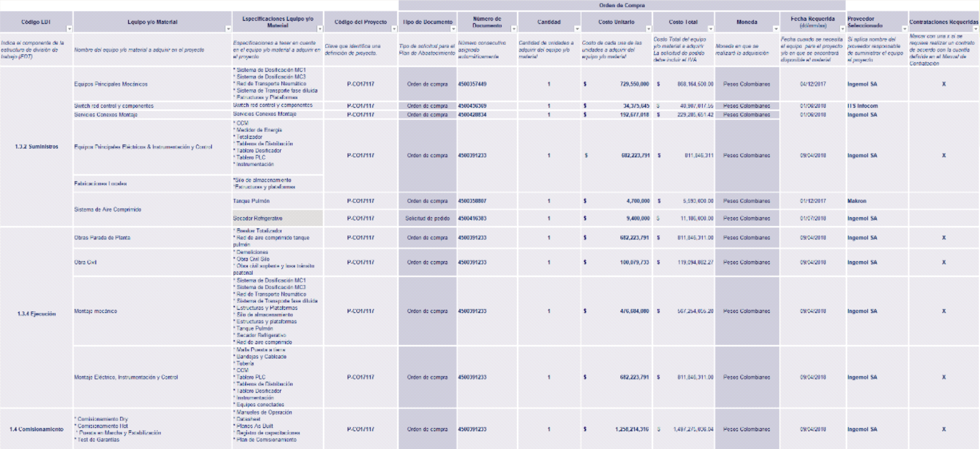The image size is (980, 449).
Task: Open filter for Tipo de Documento column
Action: click(x=453, y=29)
